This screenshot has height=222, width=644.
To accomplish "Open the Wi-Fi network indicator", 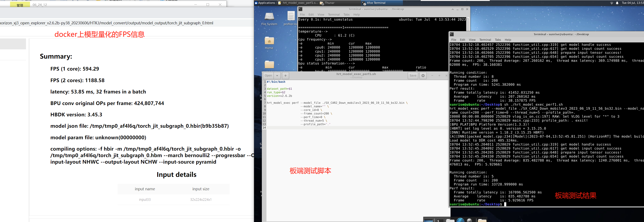I will pyautogui.click(x=612, y=3).
